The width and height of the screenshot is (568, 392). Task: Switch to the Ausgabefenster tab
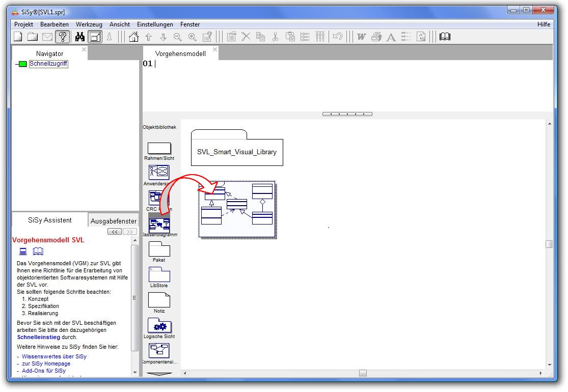point(113,221)
